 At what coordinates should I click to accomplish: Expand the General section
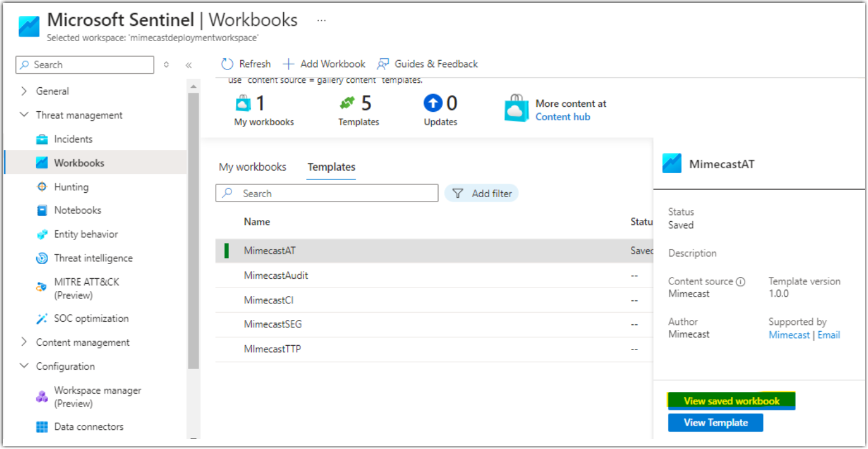pyautogui.click(x=25, y=91)
